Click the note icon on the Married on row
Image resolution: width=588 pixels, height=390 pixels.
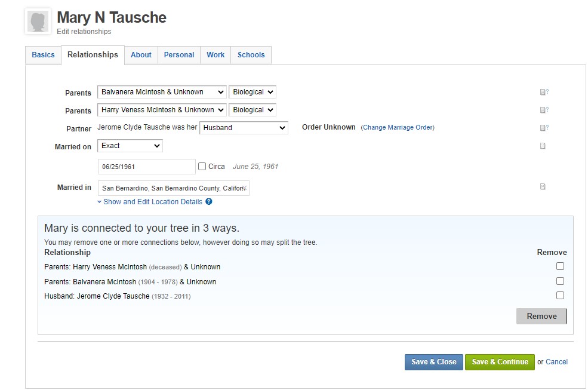pos(543,146)
